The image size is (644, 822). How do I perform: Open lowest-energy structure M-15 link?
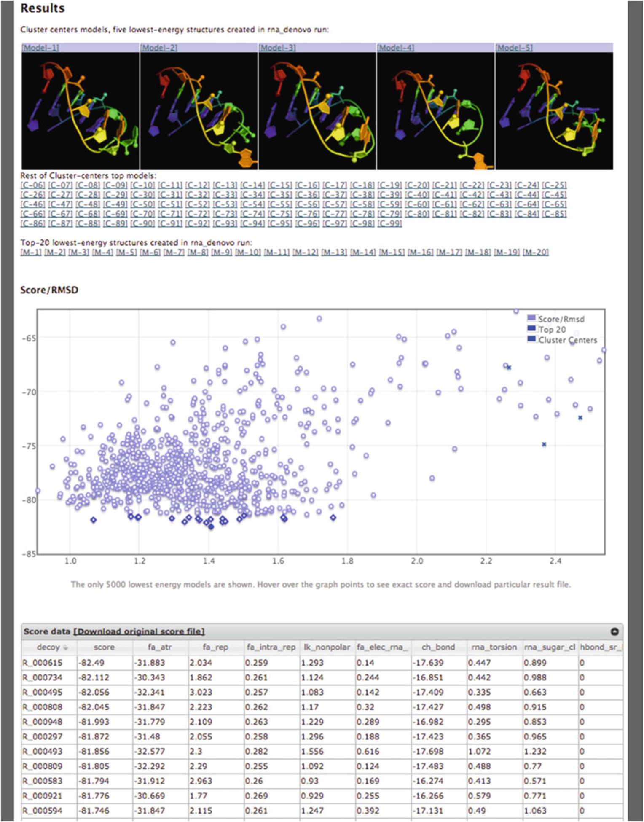[x=392, y=253]
